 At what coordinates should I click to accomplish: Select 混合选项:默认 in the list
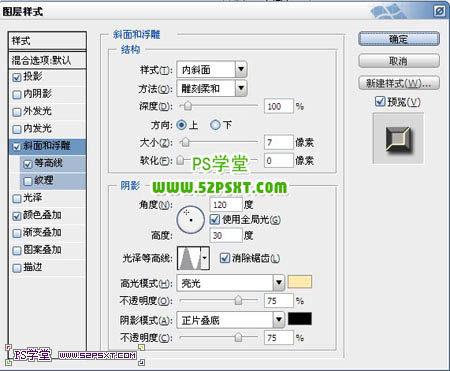[x=47, y=60]
